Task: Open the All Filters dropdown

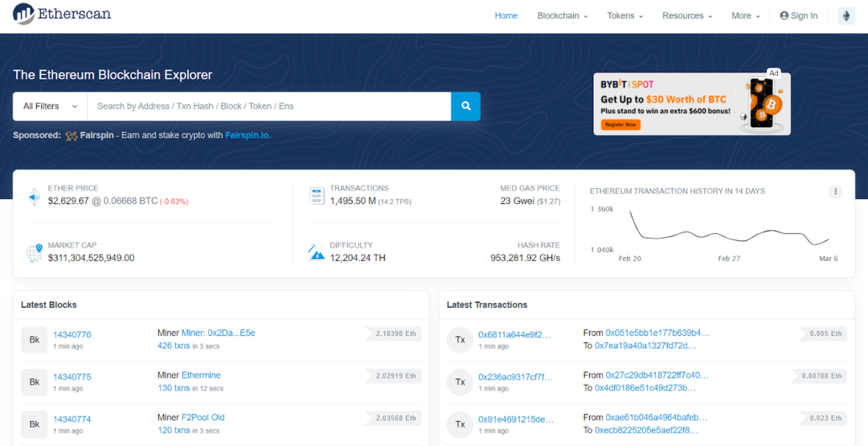Action: pyautogui.click(x=50, y=106)
